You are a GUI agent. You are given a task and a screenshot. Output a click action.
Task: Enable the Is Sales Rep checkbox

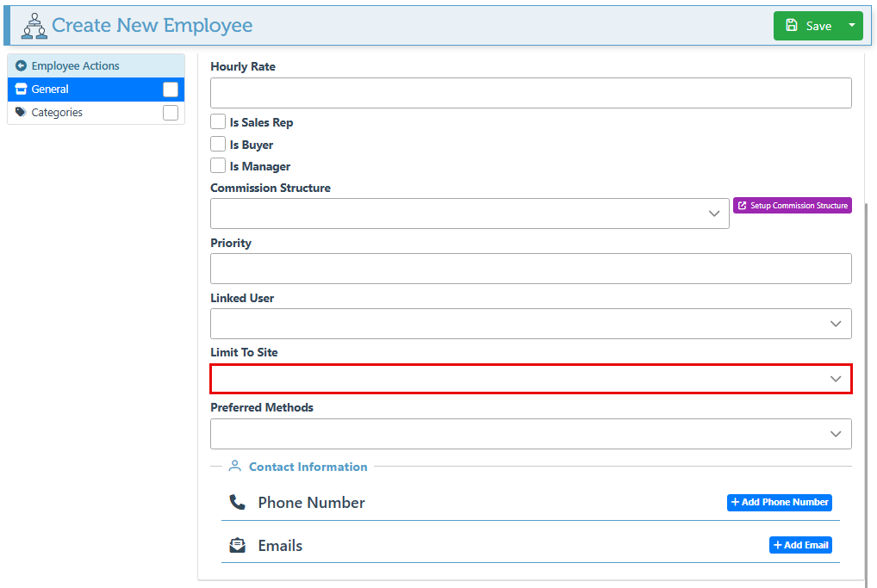[218, 122]
